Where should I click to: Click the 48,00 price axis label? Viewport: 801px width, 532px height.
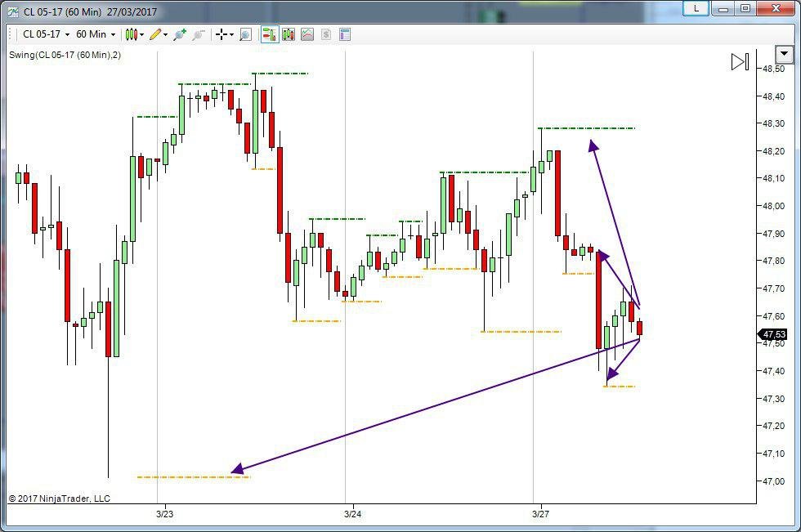[773, 206]
